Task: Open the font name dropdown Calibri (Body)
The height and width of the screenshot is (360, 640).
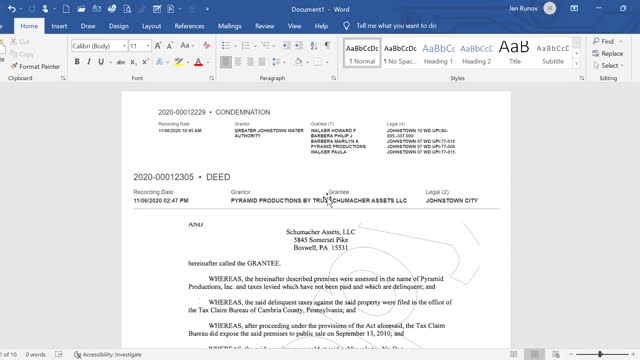Action: 99,46
